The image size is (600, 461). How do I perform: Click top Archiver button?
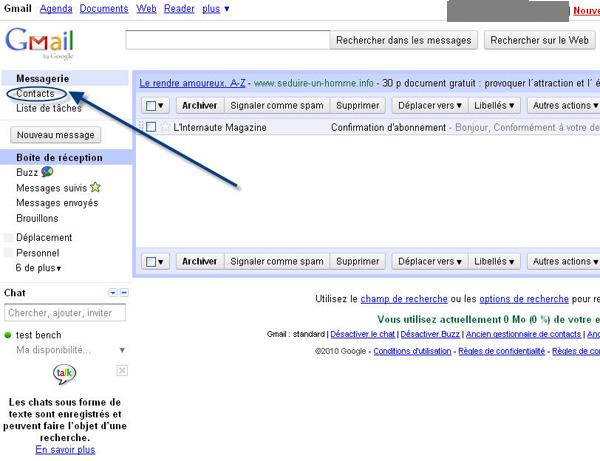pos(200,106)
